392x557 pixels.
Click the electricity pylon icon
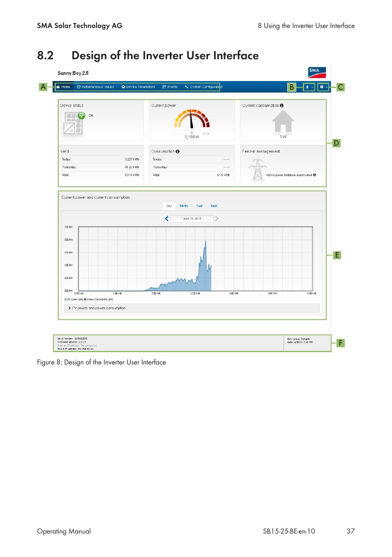pyautogui.click(x=258, y=169)
